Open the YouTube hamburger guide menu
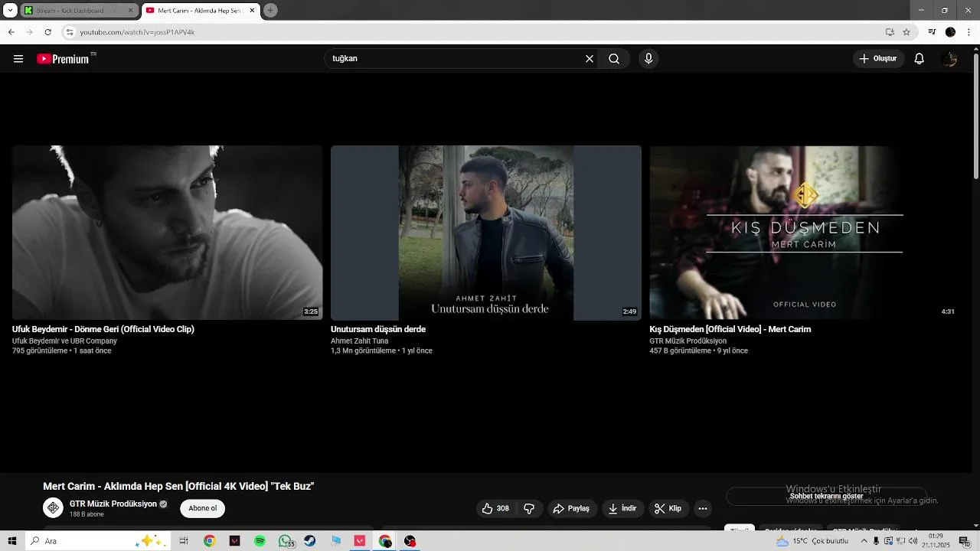Image resolution: width=980 pixels, height=551 pixels. tap(18, 59)
